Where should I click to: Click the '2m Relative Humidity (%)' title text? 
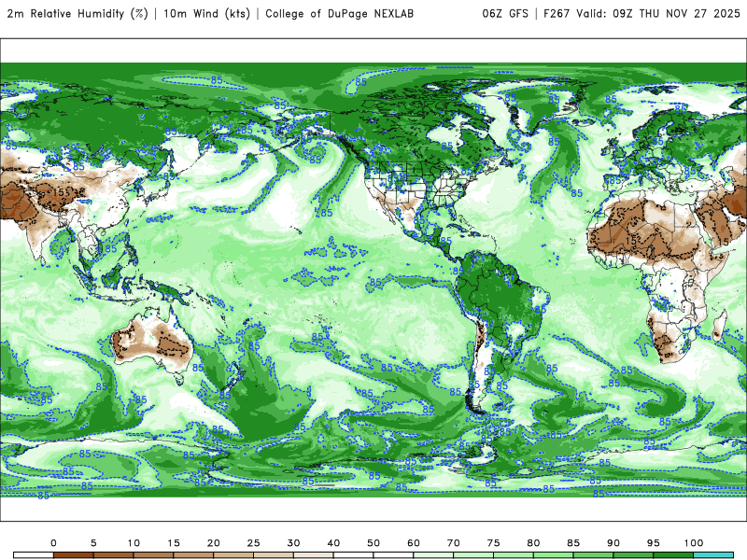tap(78, 14)
